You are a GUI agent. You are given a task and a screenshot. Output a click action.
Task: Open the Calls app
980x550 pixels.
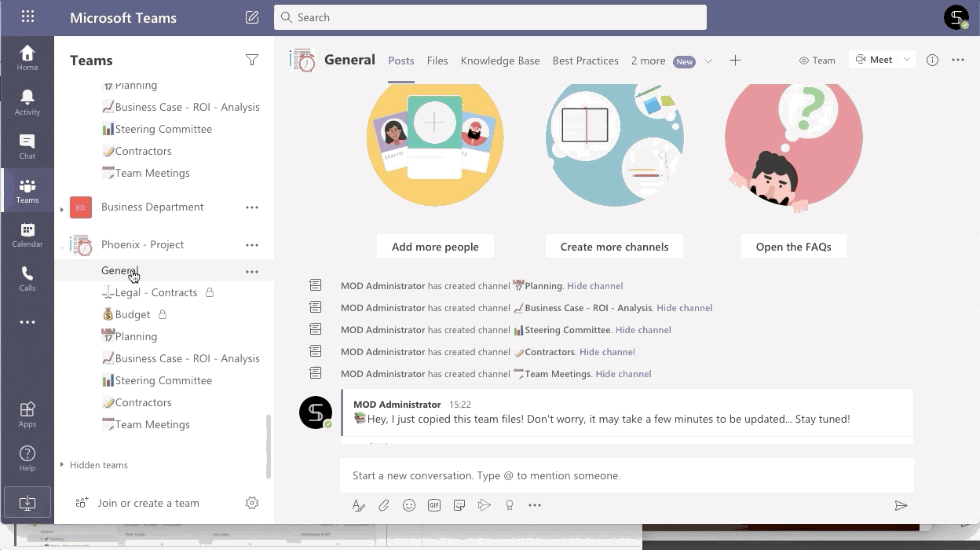click(27, 278)
